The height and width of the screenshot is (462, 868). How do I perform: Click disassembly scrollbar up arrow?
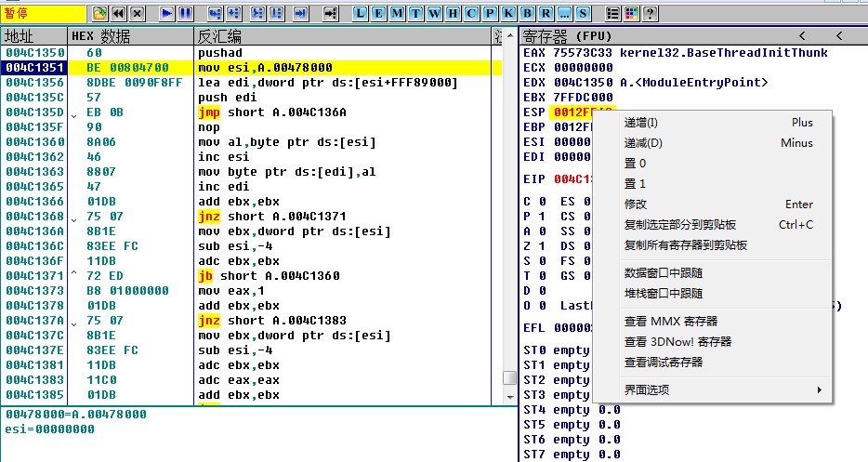pyautogui.click(x=510, y=36)
